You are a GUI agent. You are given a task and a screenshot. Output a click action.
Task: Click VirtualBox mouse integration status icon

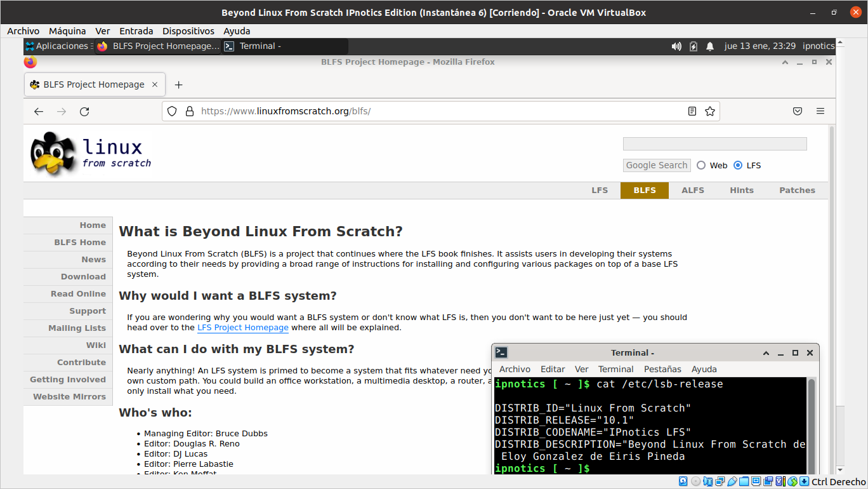click(x=792, y=481)
